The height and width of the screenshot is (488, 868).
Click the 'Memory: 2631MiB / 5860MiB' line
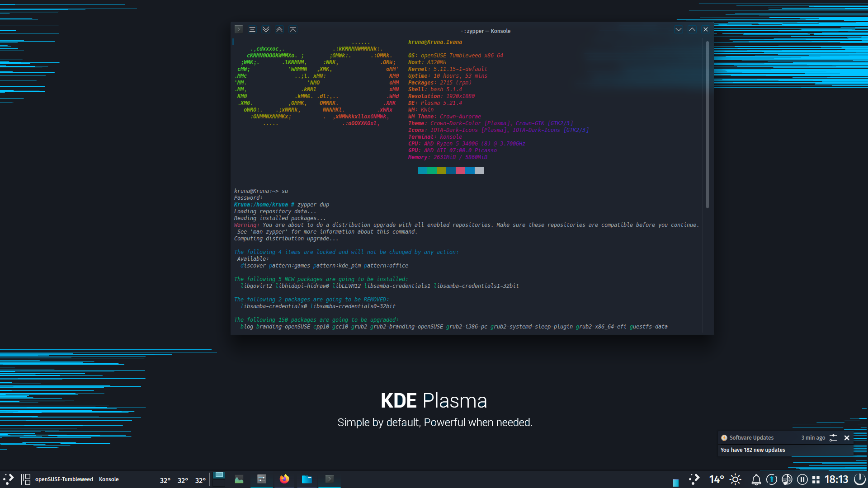coord(448,157)
